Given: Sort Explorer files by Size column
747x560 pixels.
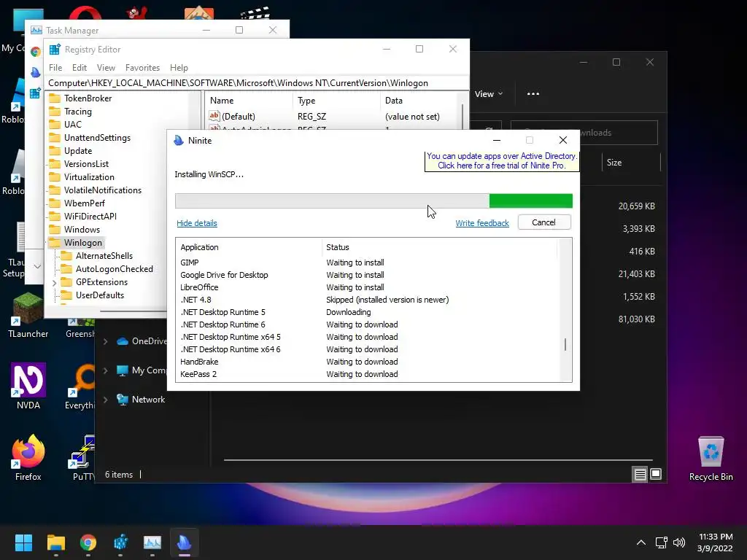Looking at the screenshot, I should 631,163.
